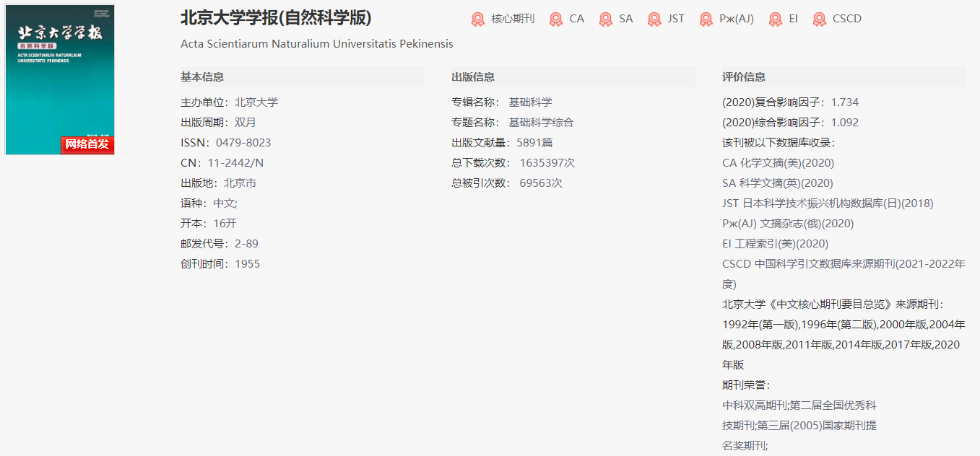Screen dimensions: 980x456
Task: Click the 中文核心期刊要目总览 heading line
Action: 833,304
